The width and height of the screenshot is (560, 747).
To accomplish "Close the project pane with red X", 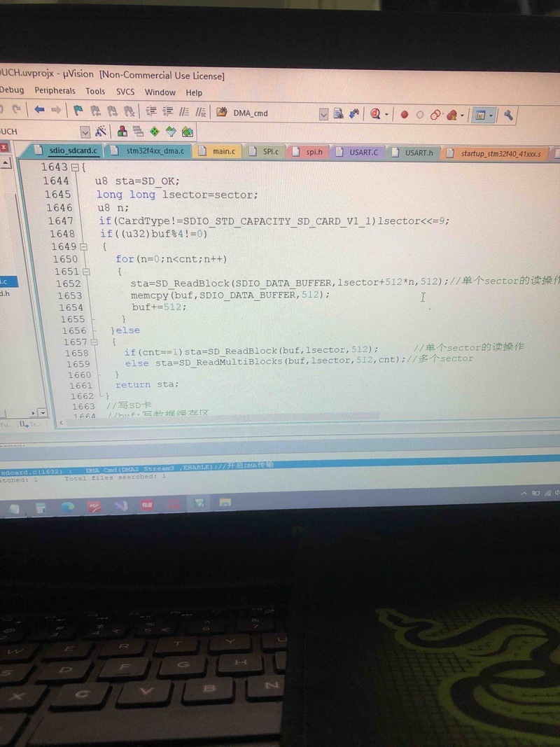I will point(3,147).
